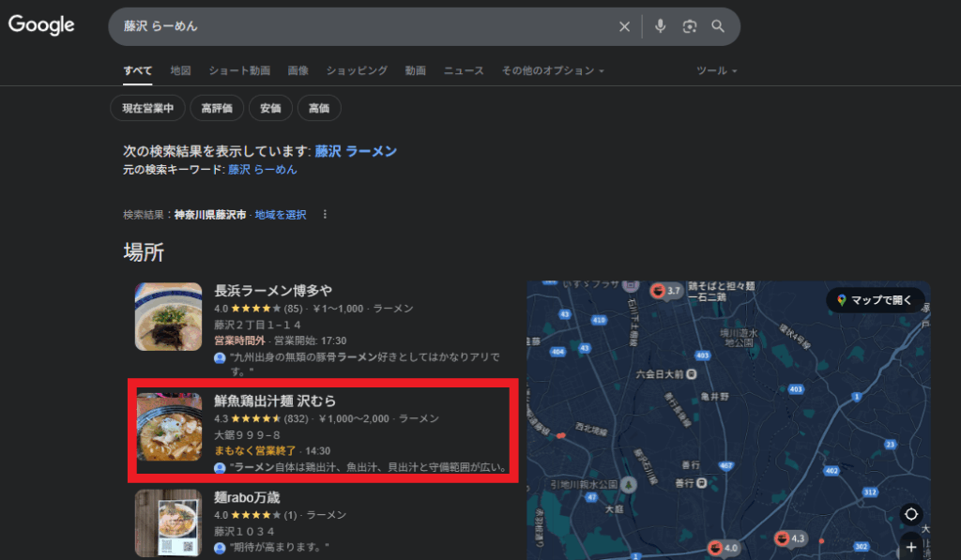Click the 長浜ラーメン博多や ramen photo thumbnail
The height and width of the screenshot is (560, 961).
click(x=169, y=317)
